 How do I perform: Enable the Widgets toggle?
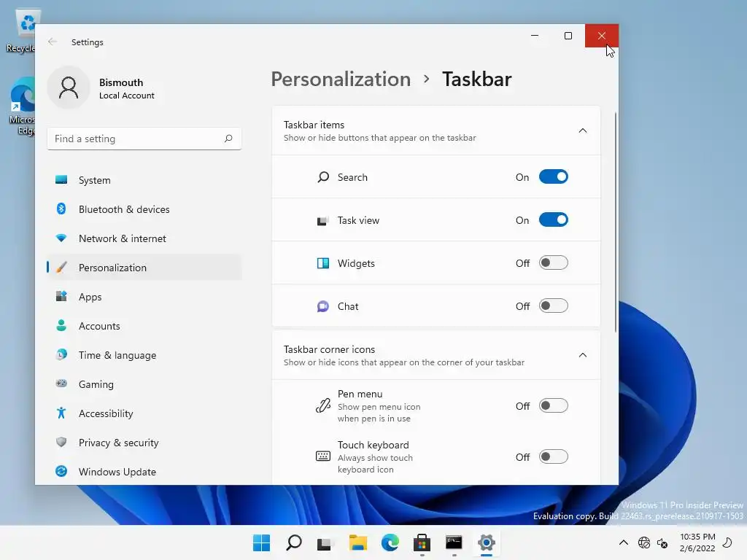tap(553, 262)
